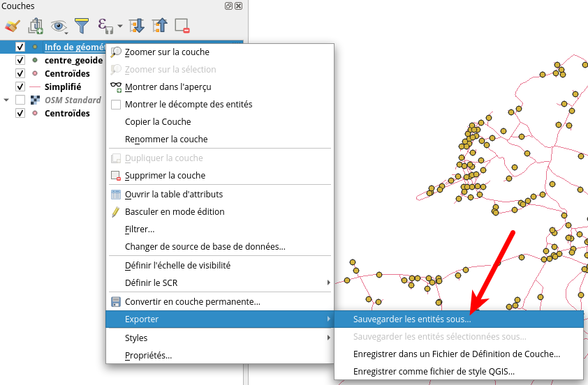
Task: Open the Définir le SCR submenu
Action: [220, 282]
